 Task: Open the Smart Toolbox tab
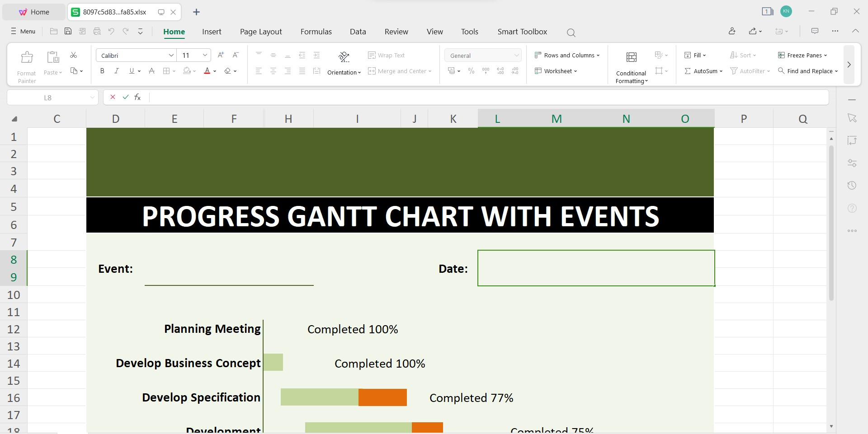tap(522, 32)
